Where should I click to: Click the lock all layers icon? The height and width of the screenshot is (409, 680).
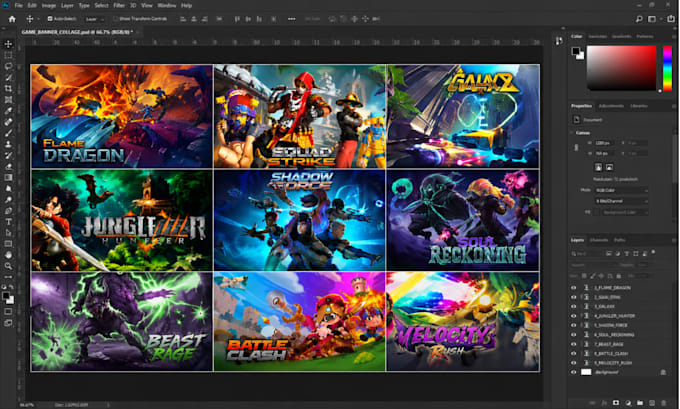tap(619, 276)
